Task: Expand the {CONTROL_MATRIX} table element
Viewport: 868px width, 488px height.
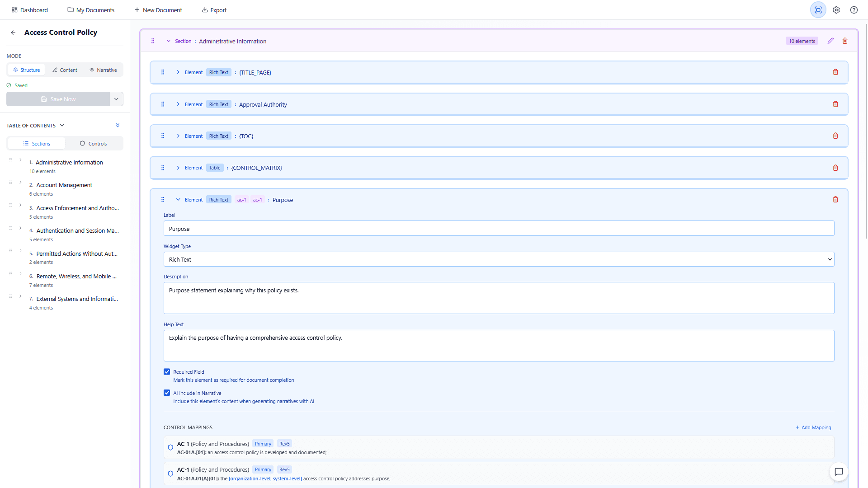Action: (x=178, y=168)
